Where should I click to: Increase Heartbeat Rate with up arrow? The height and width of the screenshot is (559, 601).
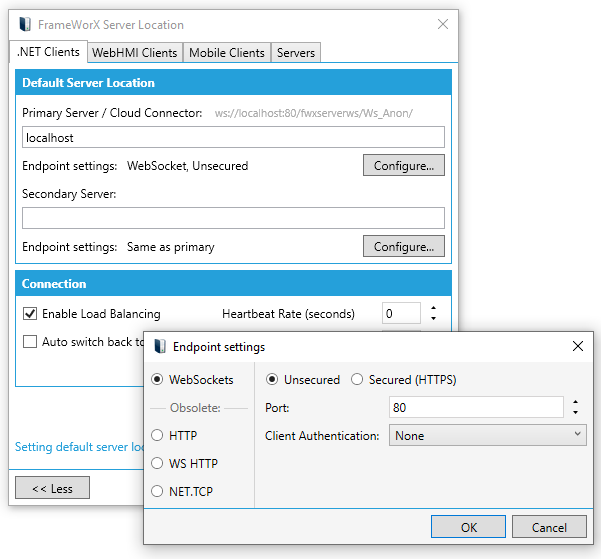(433, 308)
